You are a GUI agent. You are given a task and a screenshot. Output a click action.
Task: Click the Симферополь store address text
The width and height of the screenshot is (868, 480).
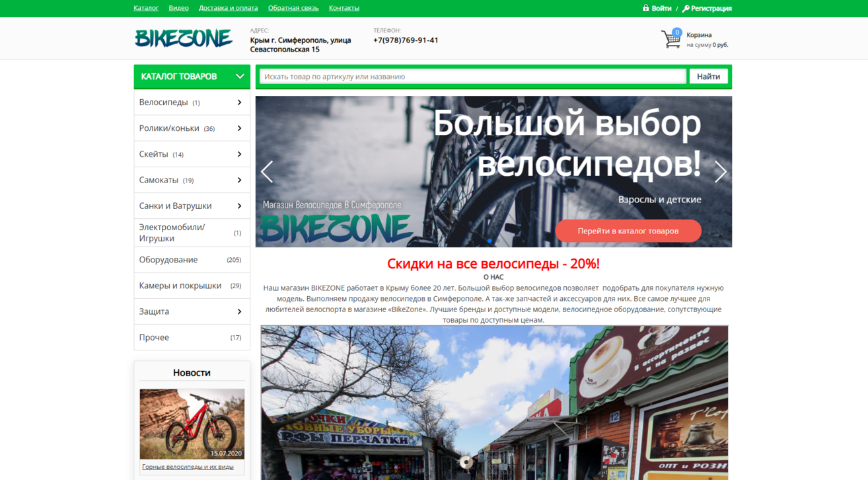(301, 45)
